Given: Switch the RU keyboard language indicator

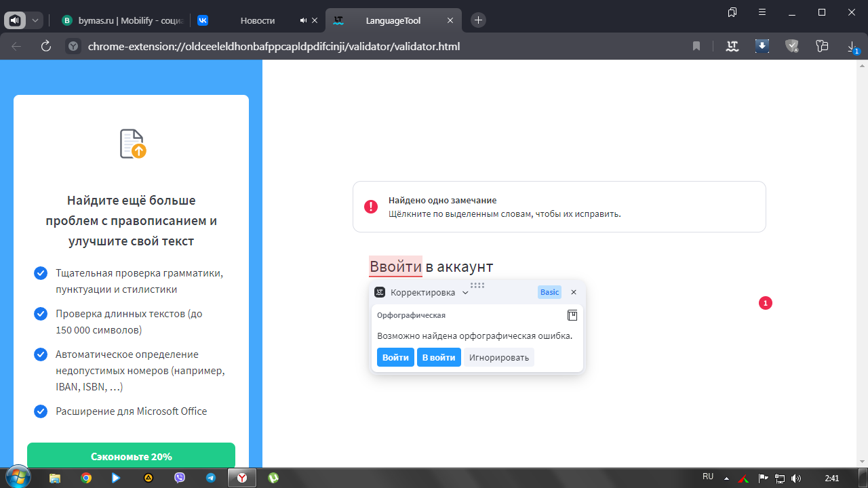Looking at the screenshot, I should coord(708,477).
